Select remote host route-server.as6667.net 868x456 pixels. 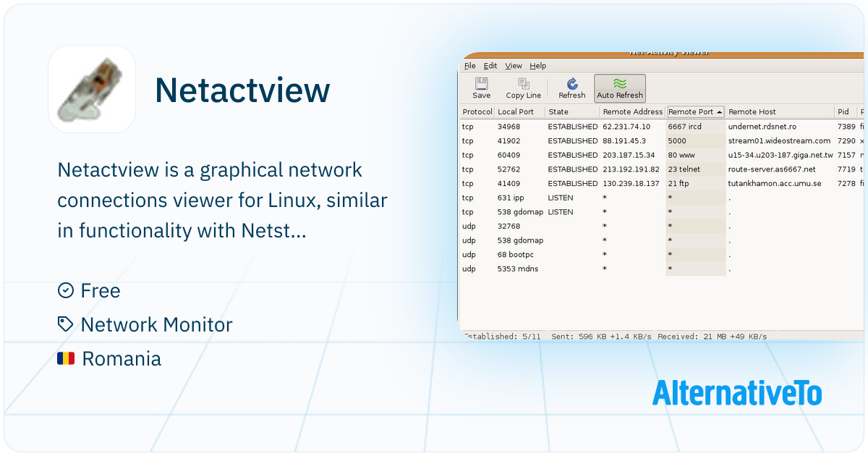772,169
